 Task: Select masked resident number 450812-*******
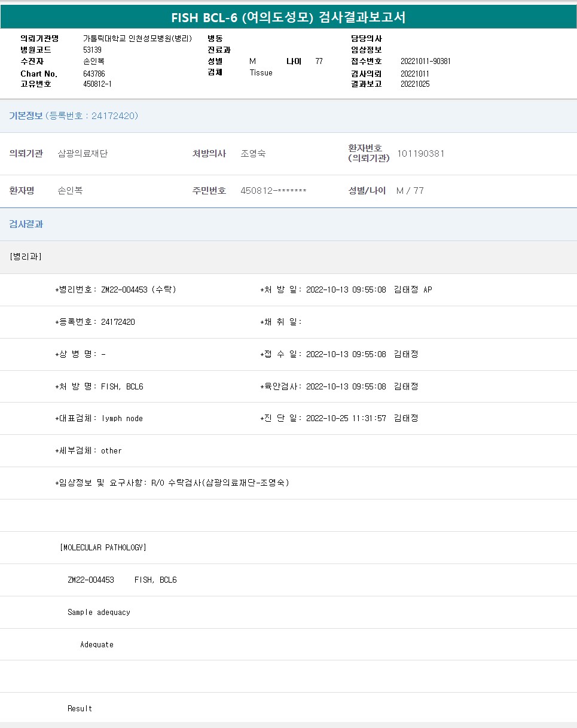[273, 191]
